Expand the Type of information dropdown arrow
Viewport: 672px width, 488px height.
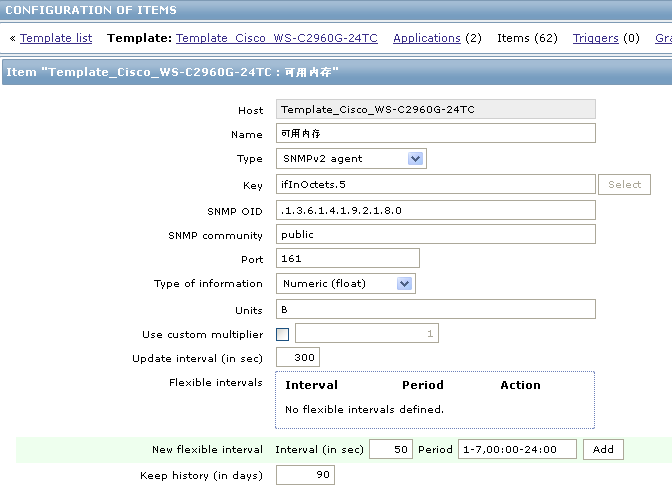coord(404,284)
